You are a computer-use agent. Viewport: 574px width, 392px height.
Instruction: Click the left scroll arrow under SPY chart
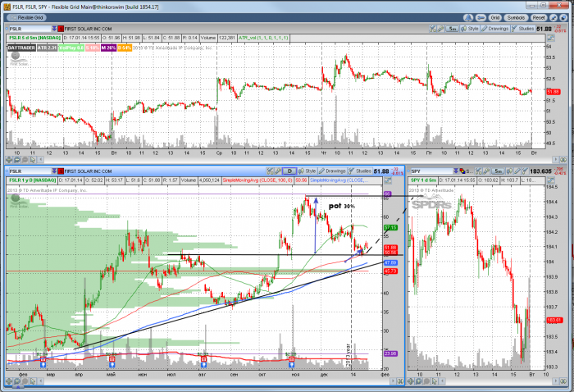point(443,381)
